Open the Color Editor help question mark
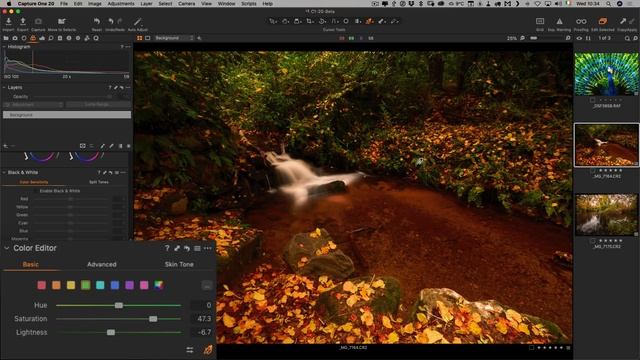The height and width of the screenshot is (360, 640). point(167,248)
